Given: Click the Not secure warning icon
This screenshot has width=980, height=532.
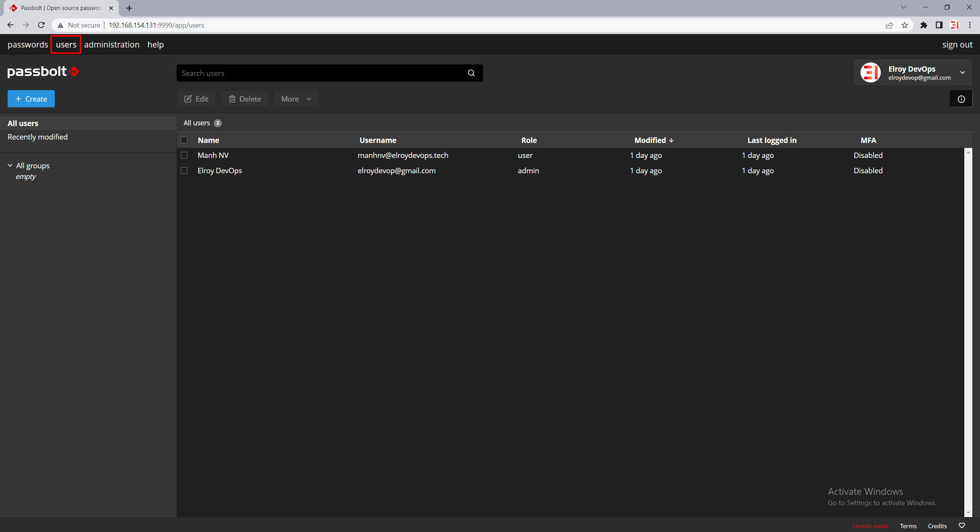Looking at the screenshot, I should tap(61, 25).
